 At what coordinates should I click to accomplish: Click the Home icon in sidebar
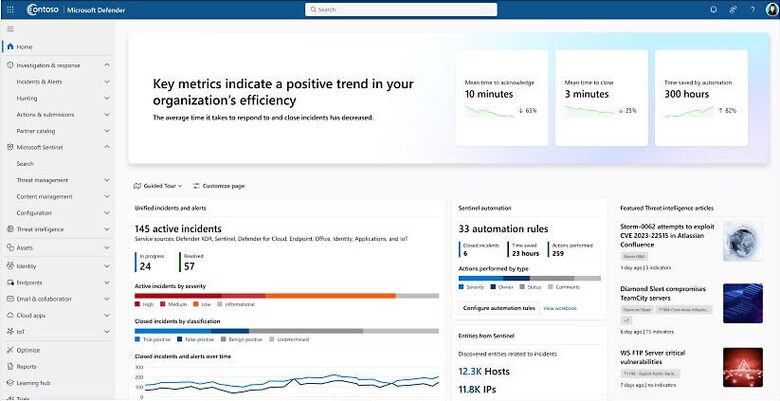(x=9, y=47)
